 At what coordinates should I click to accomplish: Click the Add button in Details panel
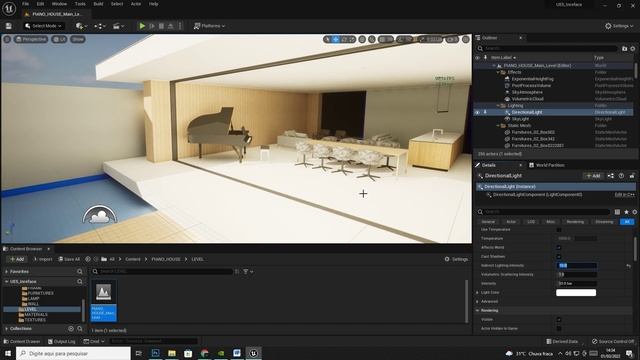(x=593, y=176)
